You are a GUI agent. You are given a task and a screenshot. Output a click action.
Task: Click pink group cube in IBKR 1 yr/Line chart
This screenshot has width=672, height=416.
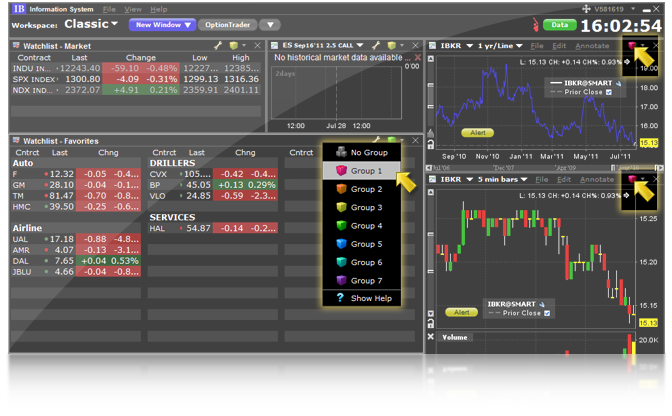point(632,45)
